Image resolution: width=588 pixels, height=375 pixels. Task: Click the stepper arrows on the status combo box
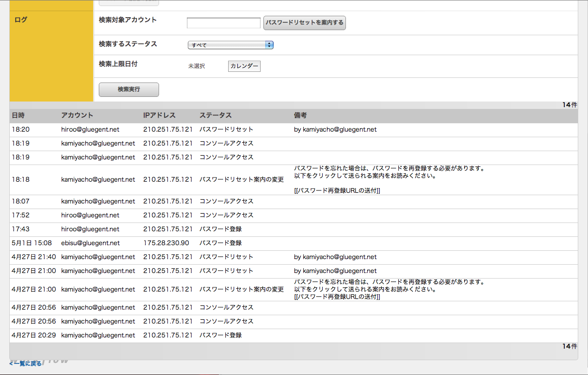point(269,44)
